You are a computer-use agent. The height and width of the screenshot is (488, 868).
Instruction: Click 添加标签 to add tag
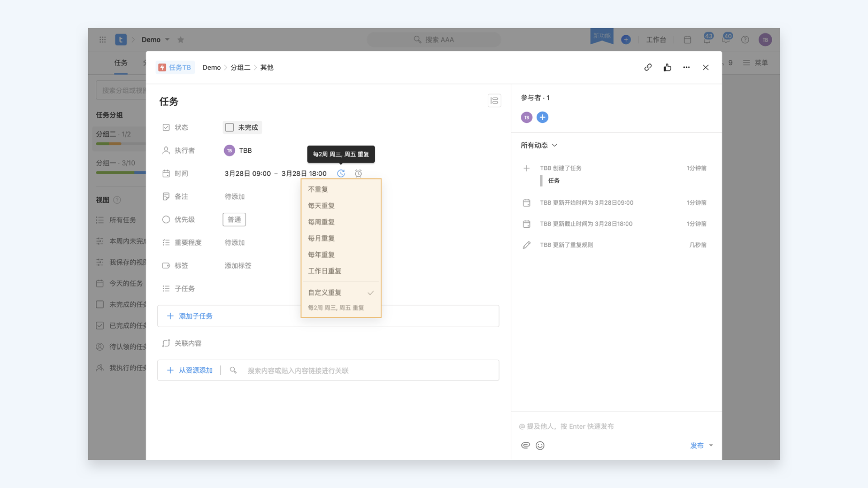(x=238, y=266)
